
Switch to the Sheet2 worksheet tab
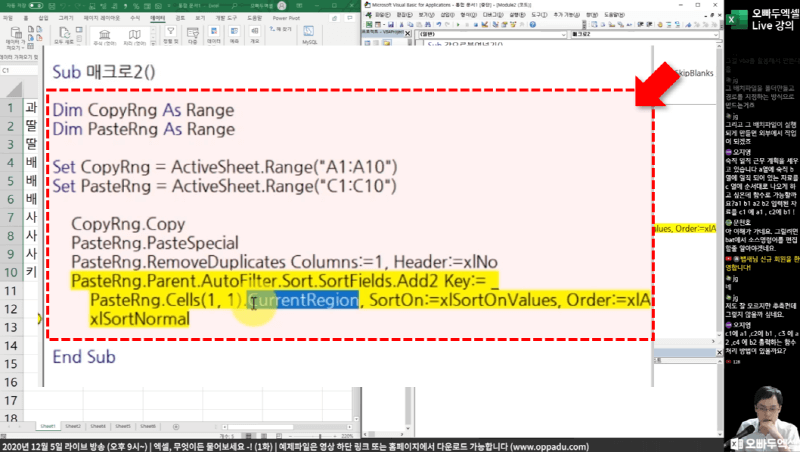click(75, 425)
